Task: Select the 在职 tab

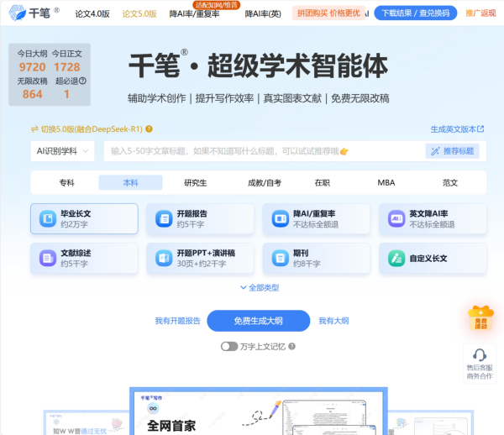Action: [x=322, y=182]
